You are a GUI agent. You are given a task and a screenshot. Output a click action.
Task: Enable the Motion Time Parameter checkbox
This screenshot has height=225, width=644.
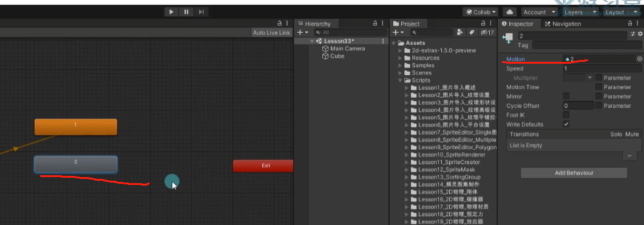599,87
